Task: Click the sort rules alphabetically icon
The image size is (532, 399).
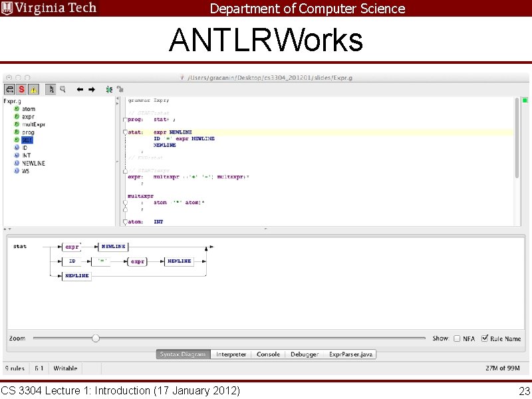Action: click(x=51, y=90)
